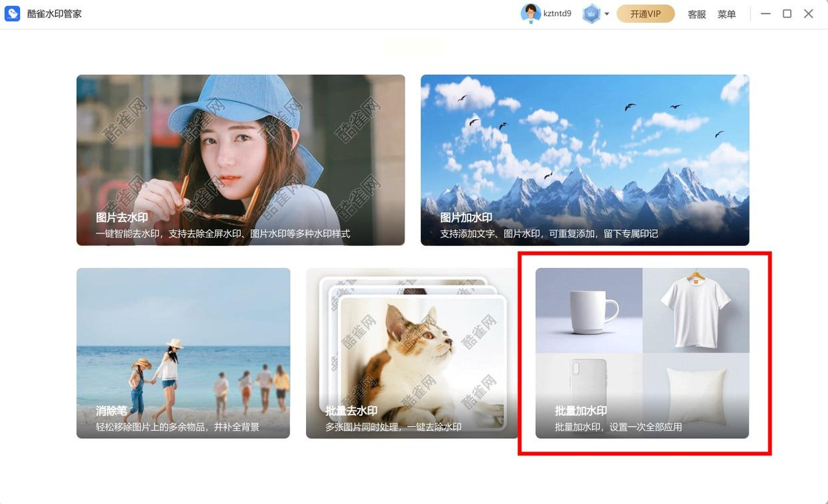Expand the dropdown arrow beside the crown badge
828x504 pixels.
[x=607, y=14]
